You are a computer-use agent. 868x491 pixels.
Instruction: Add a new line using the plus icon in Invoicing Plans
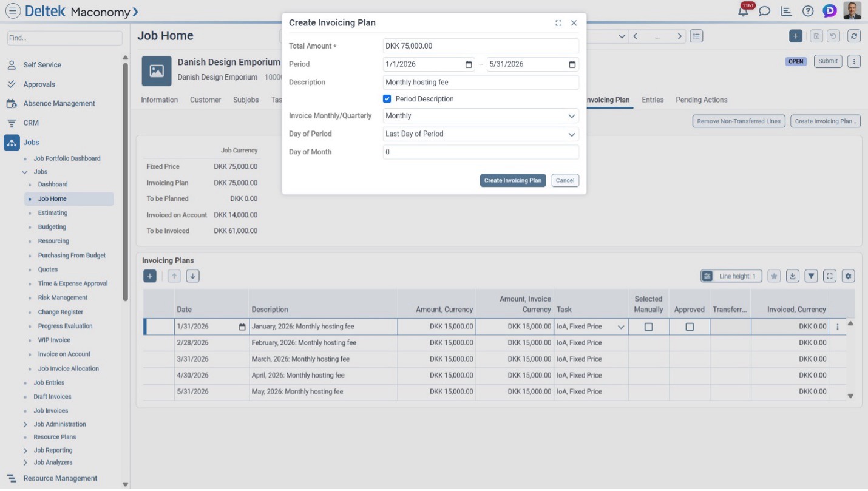pos(149,276)
